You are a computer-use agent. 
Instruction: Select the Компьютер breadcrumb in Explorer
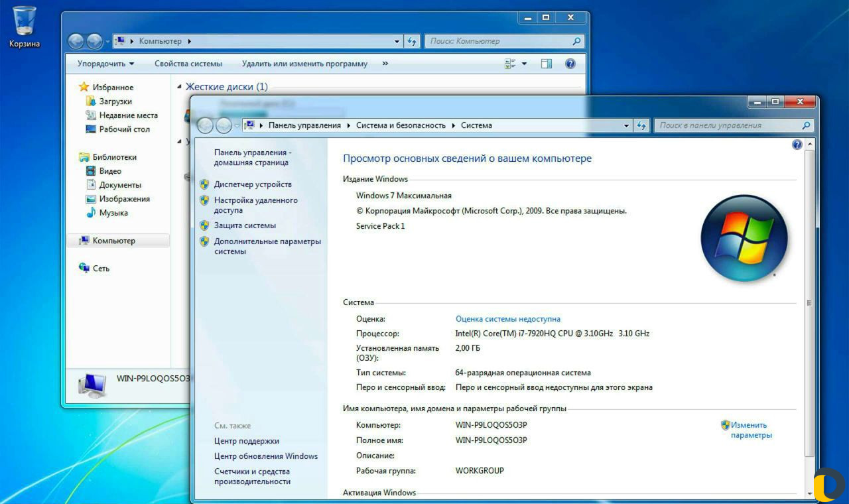[x=160, y=41]
